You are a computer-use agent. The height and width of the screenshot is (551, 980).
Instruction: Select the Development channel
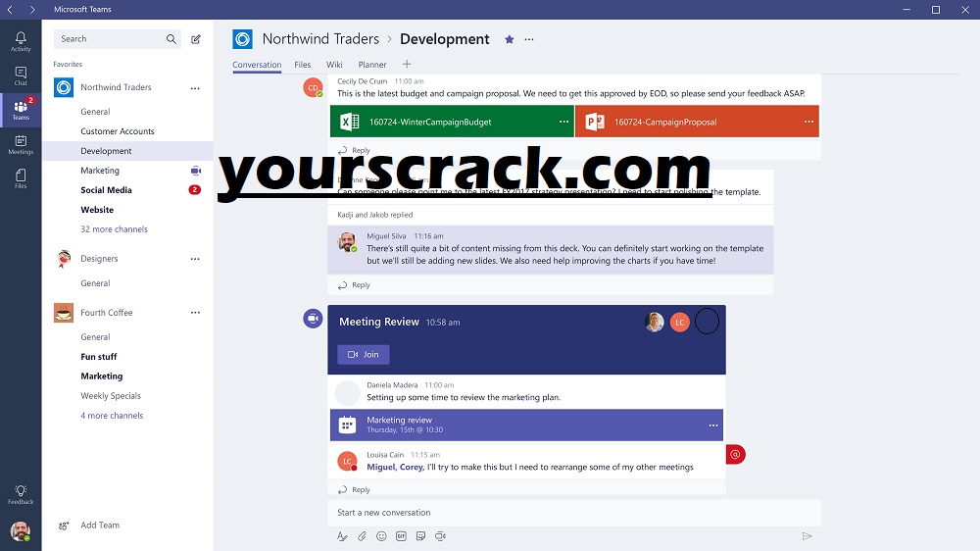click(x=127, y=151)
